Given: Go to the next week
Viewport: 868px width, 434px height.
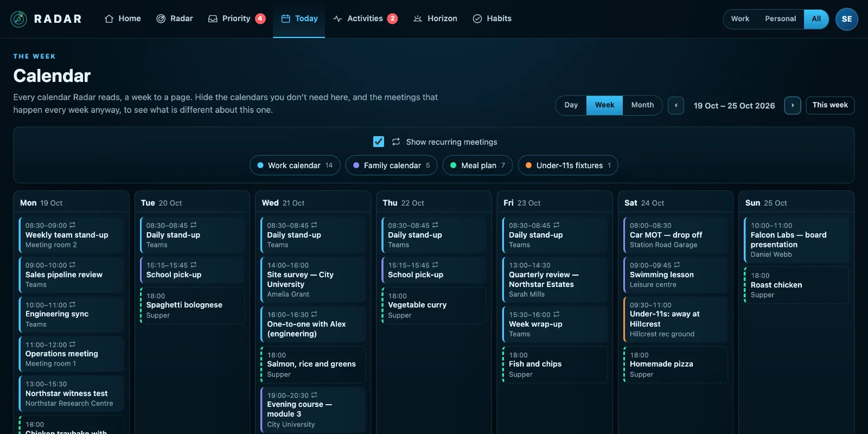Looking at the screenshot, I should pyautogui.click(x=793, y=105).
